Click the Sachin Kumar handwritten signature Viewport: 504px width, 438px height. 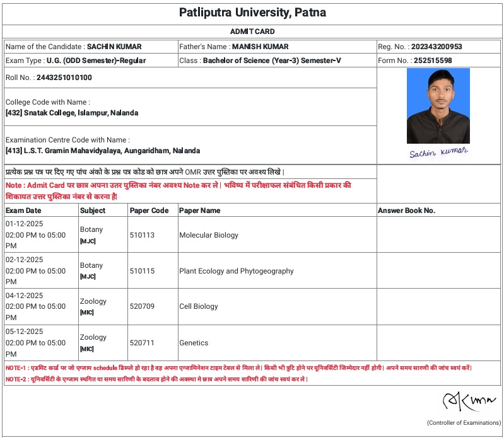pyautogui.click(x=438, y=153)
